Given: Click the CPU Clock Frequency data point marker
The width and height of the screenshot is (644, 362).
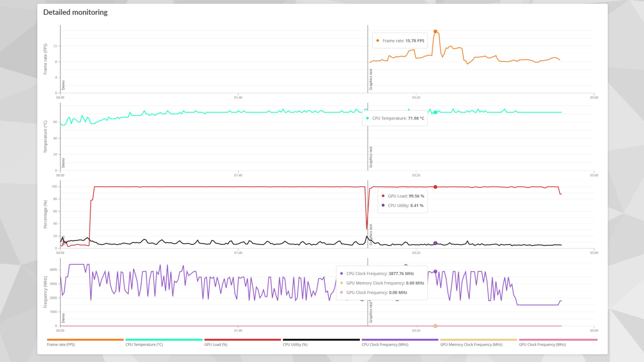Looking at the screenshot, I should 435,272.
